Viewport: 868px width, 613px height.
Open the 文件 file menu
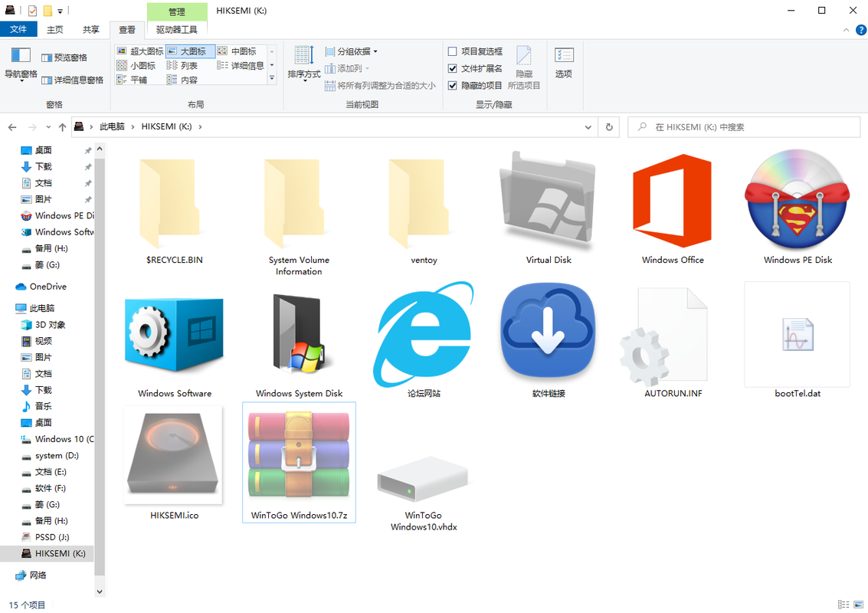click(18, 29)
